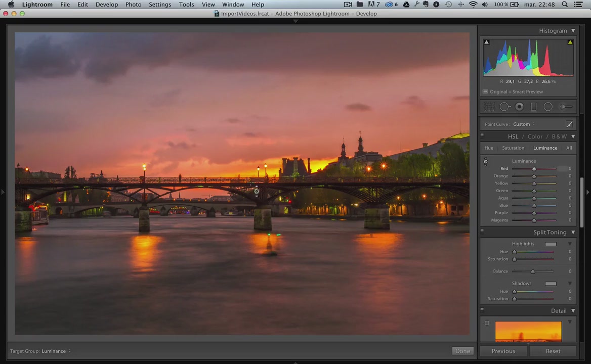The width and height of the screenshot is (591, 364).
Task: Select the Adjustment Brush tool
Action: click(x=566, y=107)
